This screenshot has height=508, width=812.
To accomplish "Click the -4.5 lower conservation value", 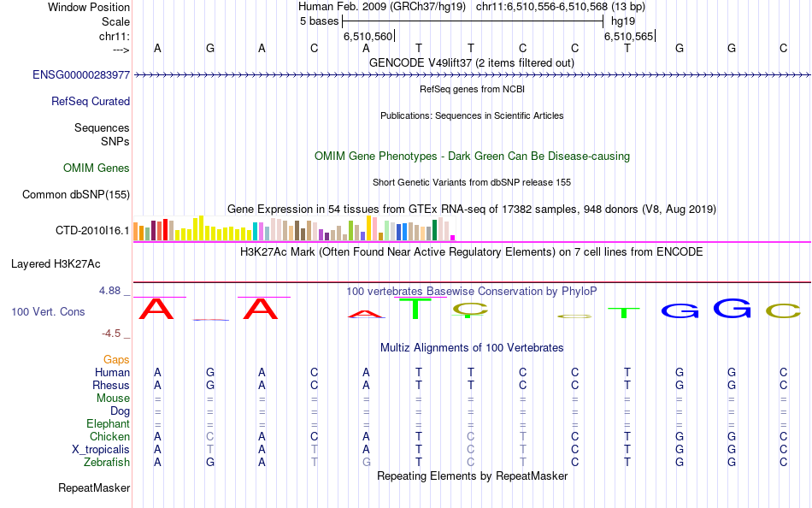I will (111, 334).
